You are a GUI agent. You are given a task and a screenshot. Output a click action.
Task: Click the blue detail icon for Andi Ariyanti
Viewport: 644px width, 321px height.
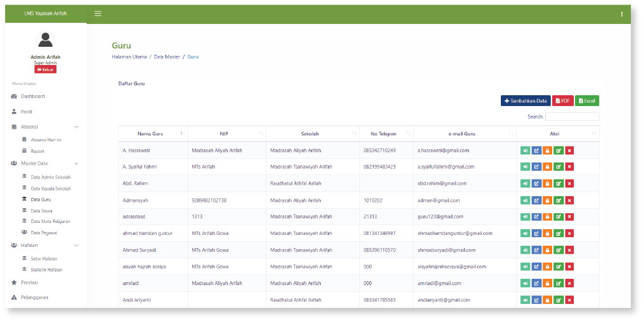click(536, 300)
